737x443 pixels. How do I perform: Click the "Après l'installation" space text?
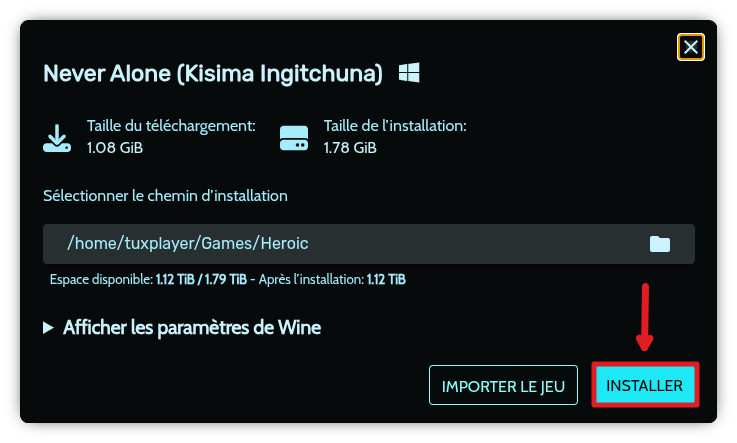tap(310, 279)
